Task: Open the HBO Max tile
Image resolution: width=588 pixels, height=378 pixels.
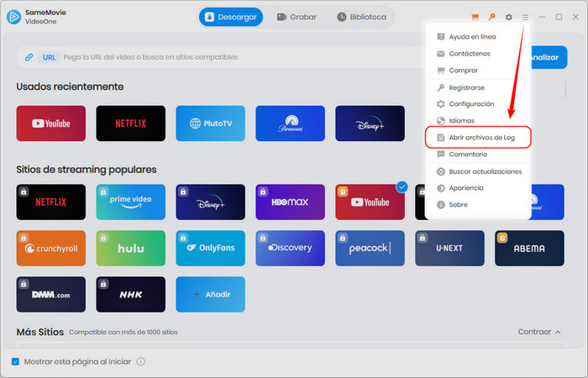Action: (x=291, y=202)
